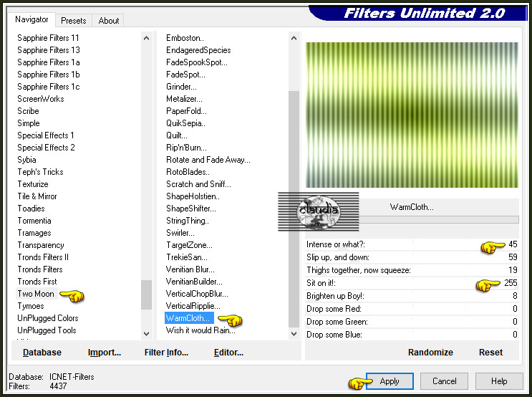Image resolution: width=532 pixels, height=397 pixels.
Task: Select PaperFold... filter
Action: [186, 111]
